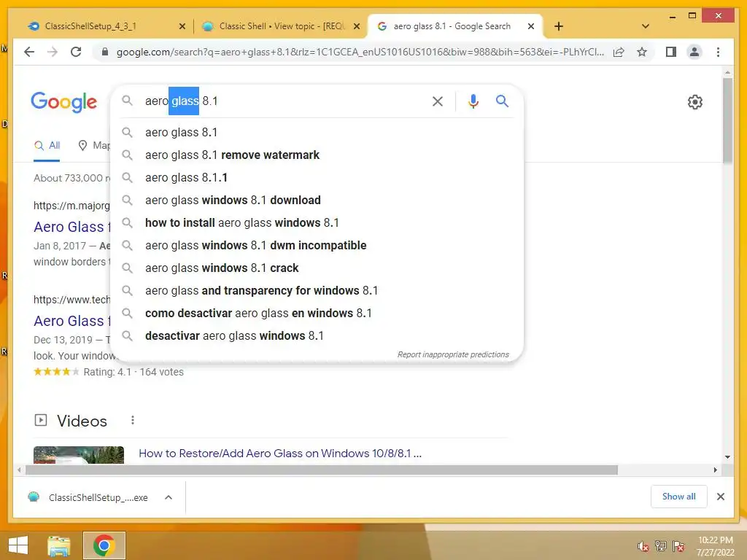Open the downloaded ClassicShellSetup exe file
747x560 pixels.
tap(89, 497)
